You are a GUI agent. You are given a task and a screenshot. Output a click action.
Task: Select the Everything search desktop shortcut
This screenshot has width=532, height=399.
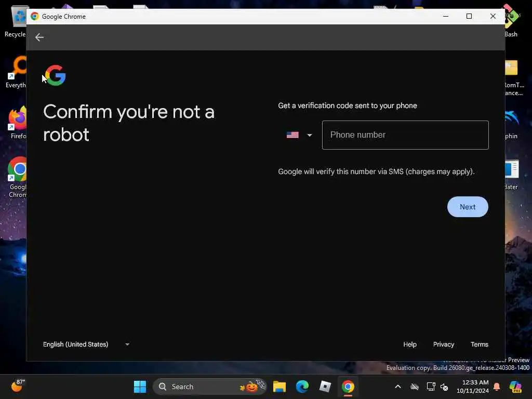pos(16,72)
